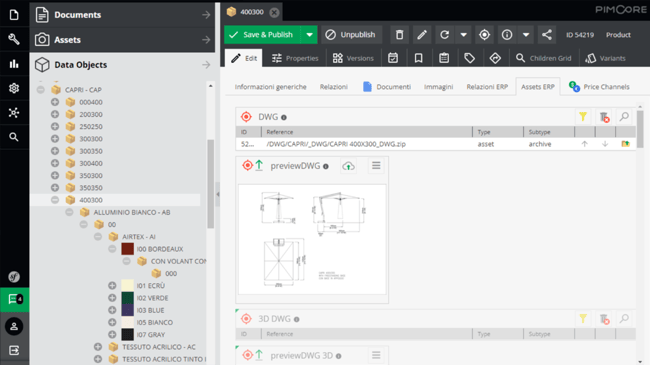The image size is (650, 365).
Task: Open Save & Publish dropdown arrow
Action: [309, 35]
